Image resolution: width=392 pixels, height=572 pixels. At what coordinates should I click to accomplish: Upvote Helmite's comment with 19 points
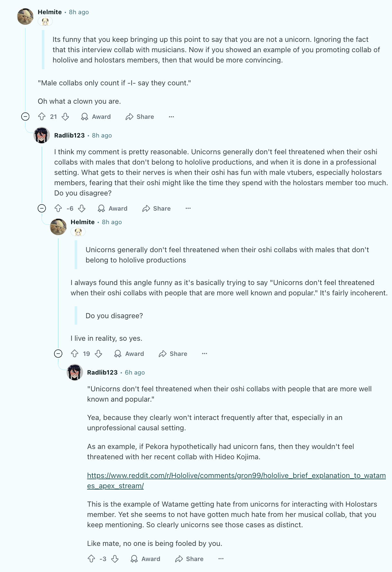pos(75,354)
